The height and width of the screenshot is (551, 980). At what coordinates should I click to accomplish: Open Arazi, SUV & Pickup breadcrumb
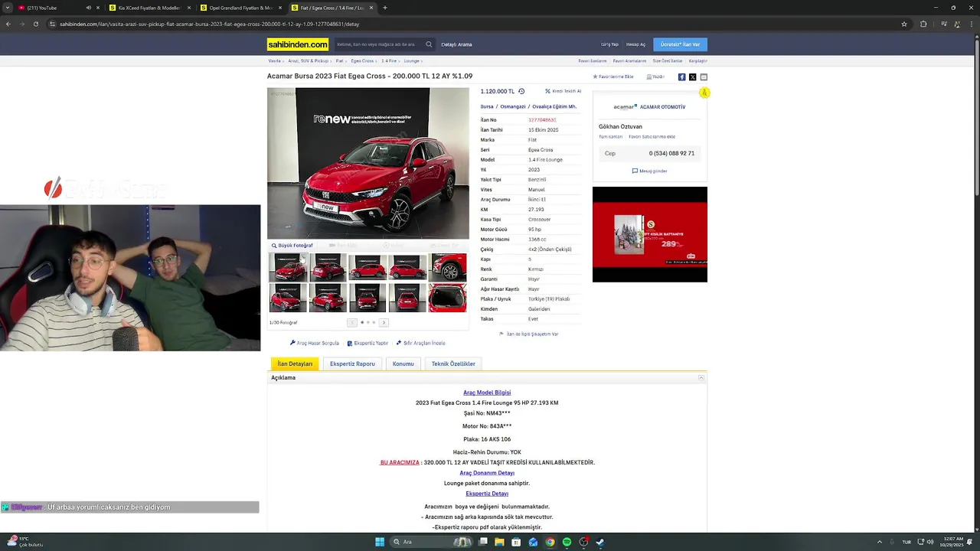pos(308,60)
